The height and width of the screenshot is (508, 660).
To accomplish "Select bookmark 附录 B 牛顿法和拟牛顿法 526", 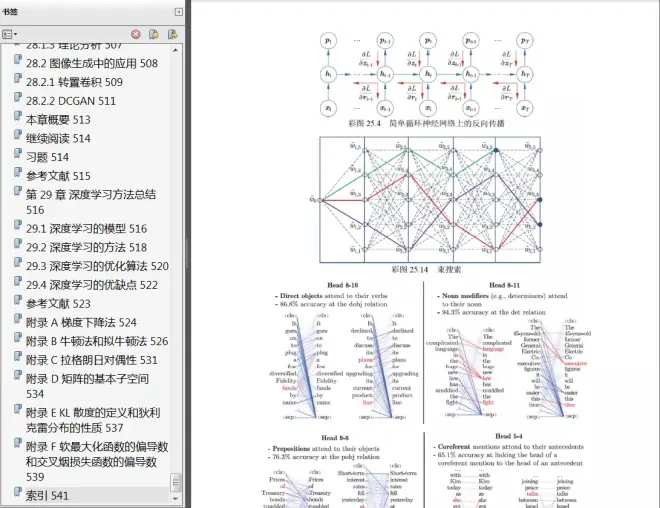I will click(x=96, y=341).
